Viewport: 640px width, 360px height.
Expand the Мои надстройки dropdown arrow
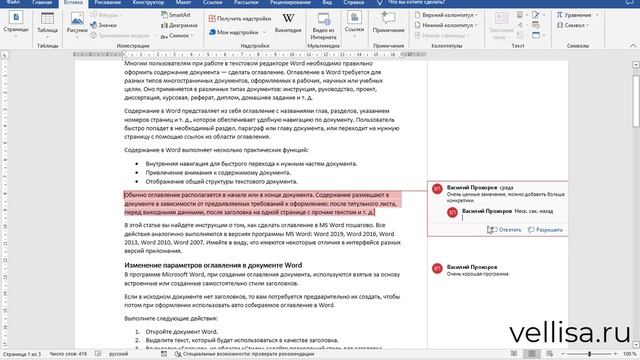[264, 32]
